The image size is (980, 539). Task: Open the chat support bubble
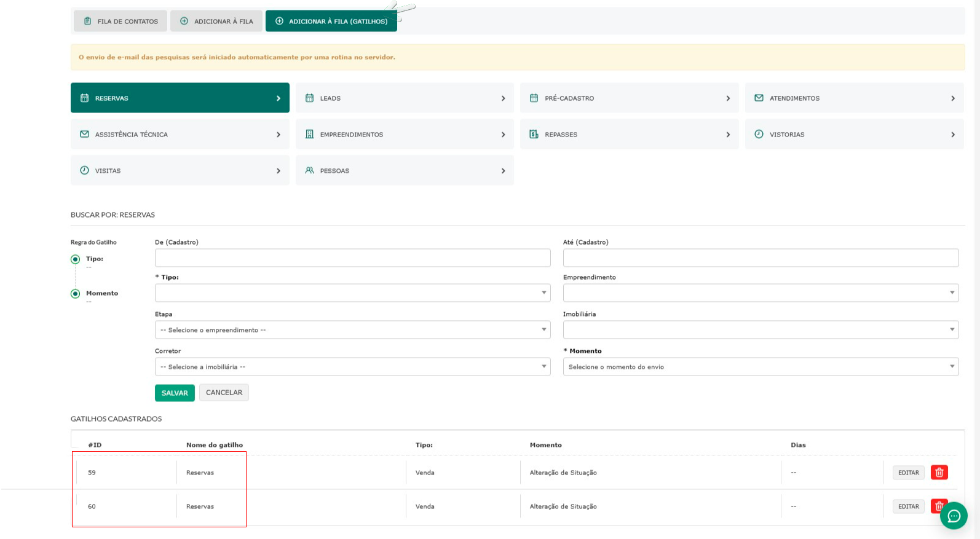point(954,516)
